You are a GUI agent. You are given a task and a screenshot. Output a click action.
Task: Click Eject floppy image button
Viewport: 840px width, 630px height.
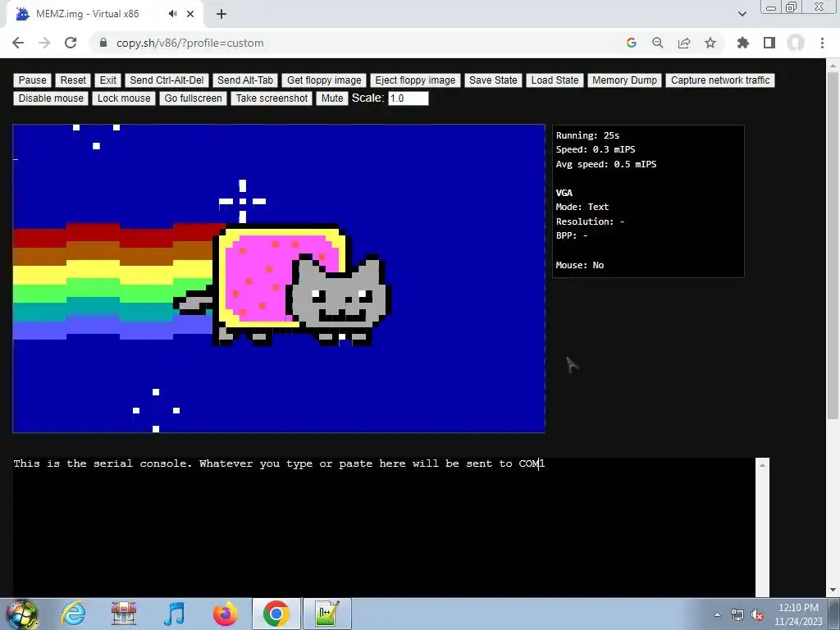415,80
